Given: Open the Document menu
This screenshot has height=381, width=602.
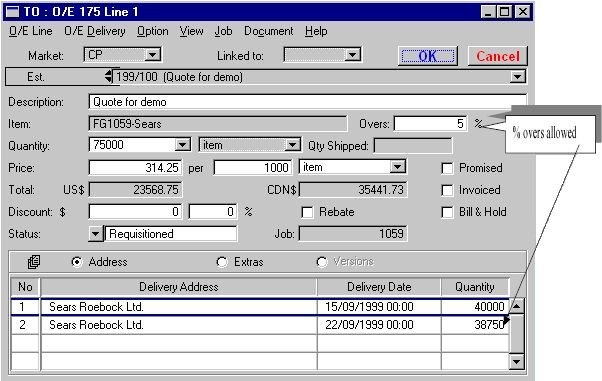Looking at the screenshot, I should 268,31.
